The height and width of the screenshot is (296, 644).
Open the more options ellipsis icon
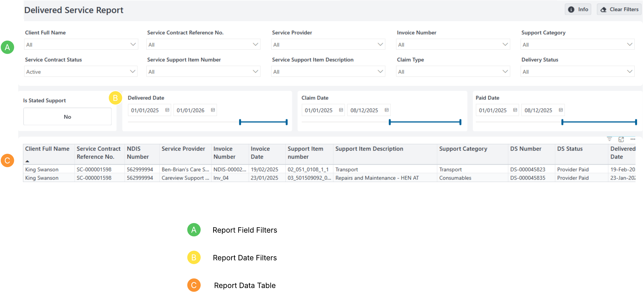[633, 139]
